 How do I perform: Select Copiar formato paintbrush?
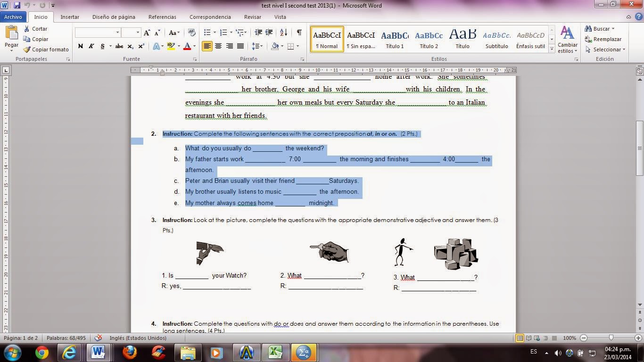point(46,49)
